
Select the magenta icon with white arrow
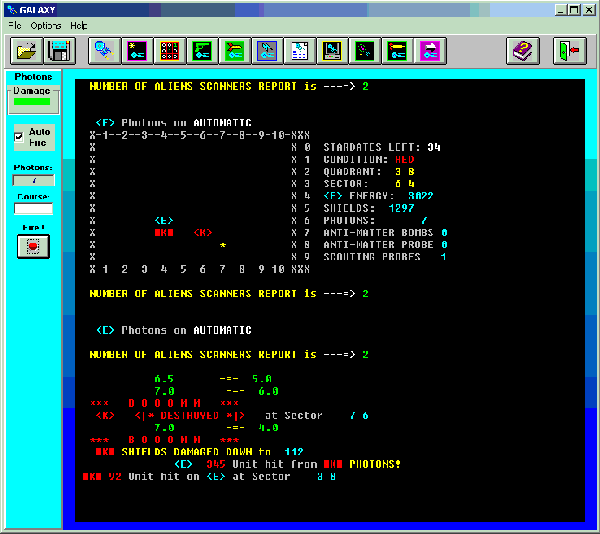coord(430,51)
